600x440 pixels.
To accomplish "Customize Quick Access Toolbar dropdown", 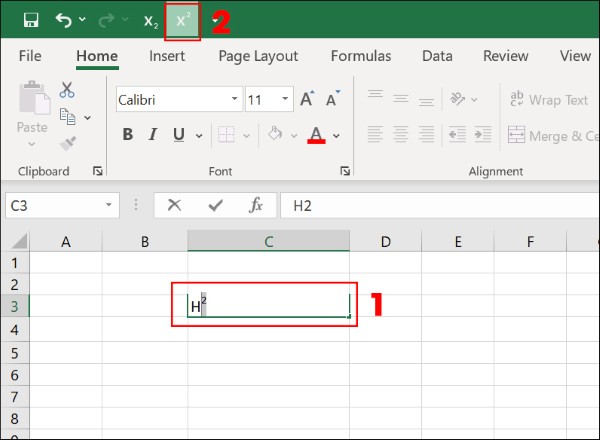I will (x=215, y=20).
